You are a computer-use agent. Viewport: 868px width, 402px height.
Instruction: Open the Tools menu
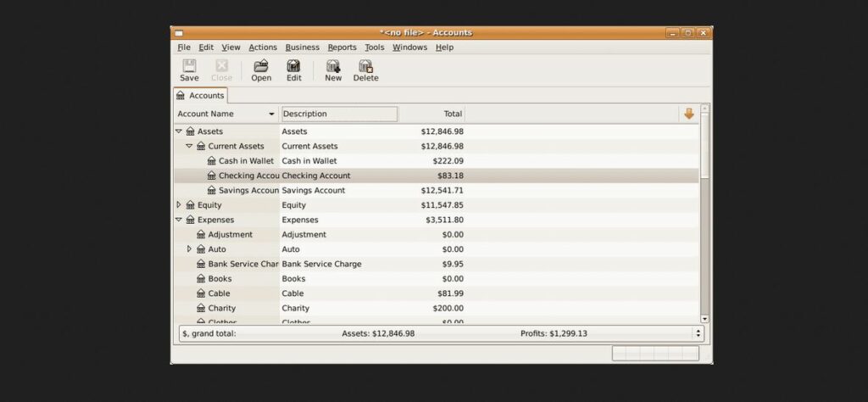[x=374, y=47]
